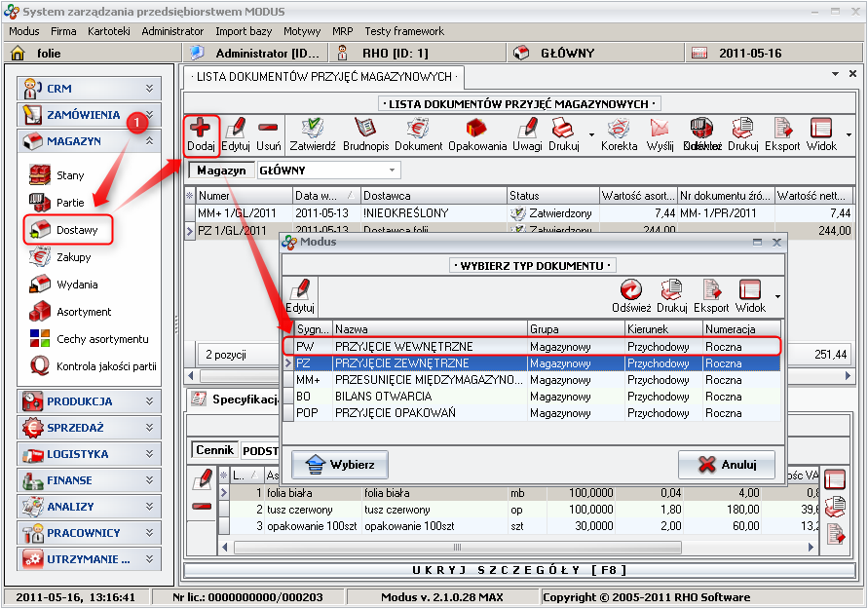
Task: Click the Eksport icon in the dialog
Action: point(711,290)
